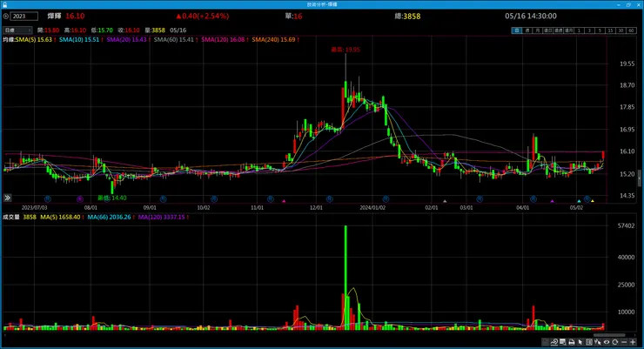Click the print icon in bottom toolbar
This screenshot has width=644, height=349.
[x=571, y=342]
